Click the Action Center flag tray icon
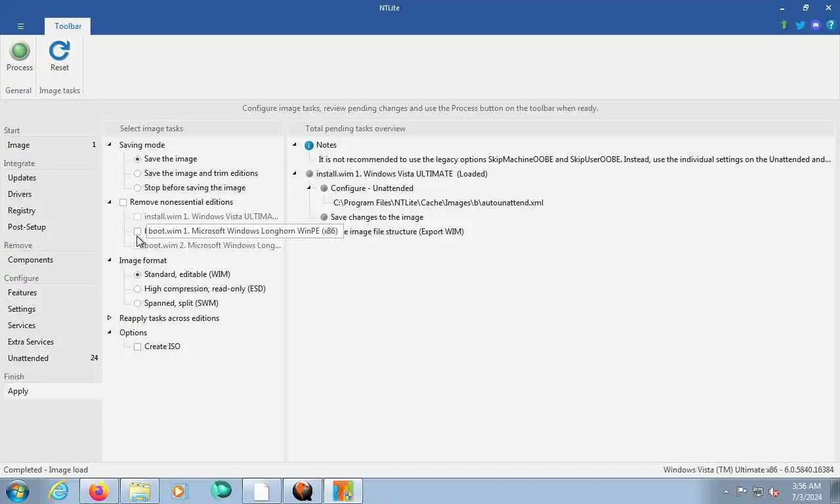840x504 pixels. coord(742,491)
